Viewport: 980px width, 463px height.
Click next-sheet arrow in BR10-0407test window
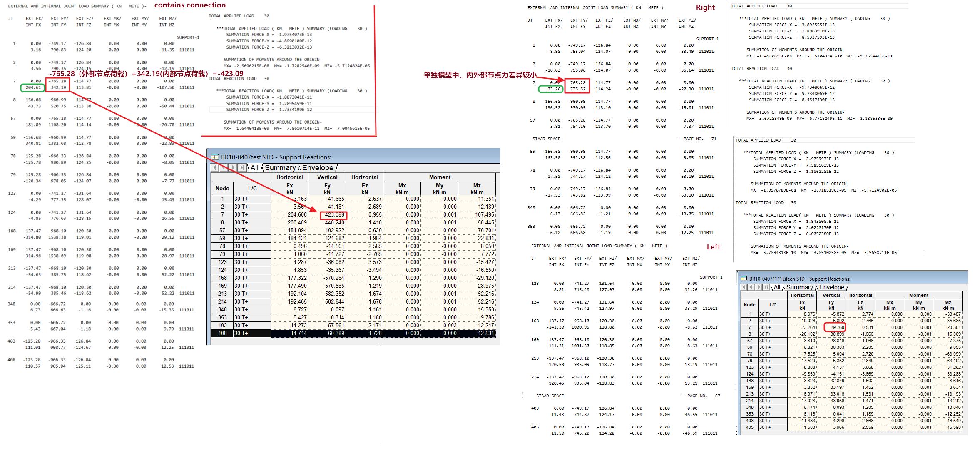[x=233, y=168]
